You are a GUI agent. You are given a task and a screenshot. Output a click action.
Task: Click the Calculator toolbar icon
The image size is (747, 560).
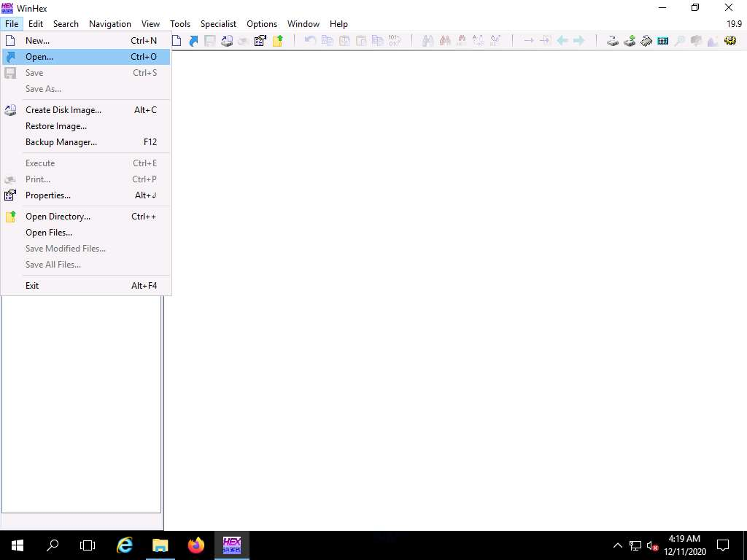click(662, 41)
